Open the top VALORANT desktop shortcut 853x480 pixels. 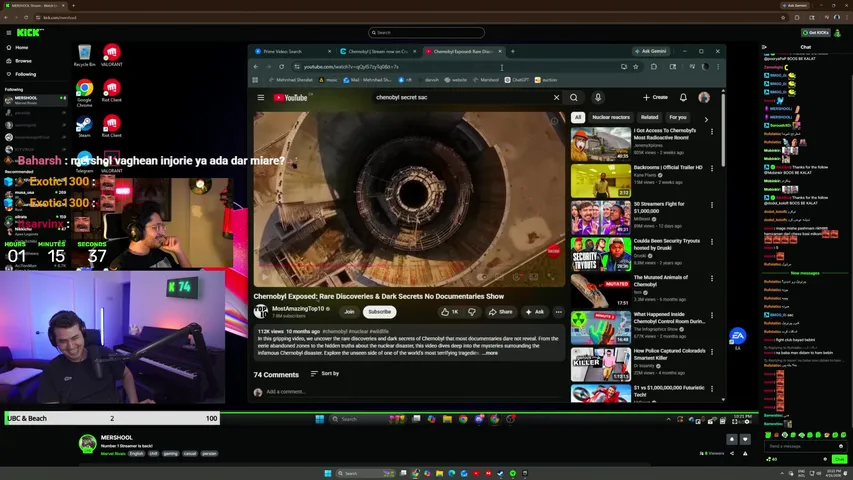coord(112,56)
